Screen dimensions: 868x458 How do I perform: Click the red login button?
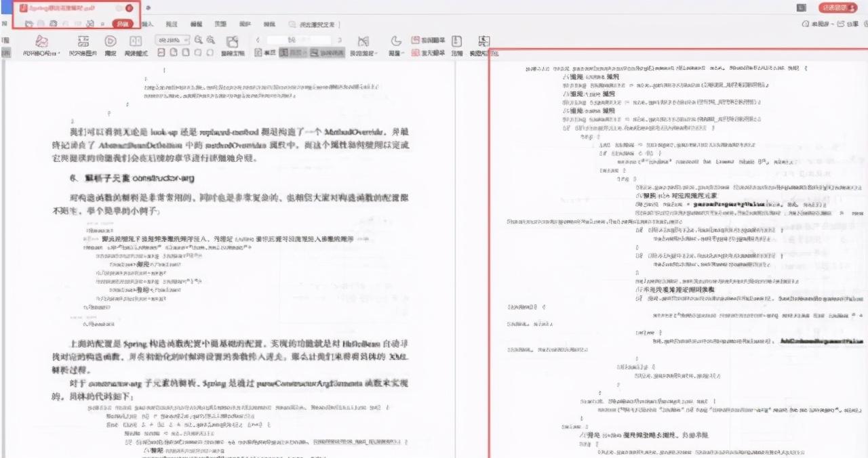tap(838, 7)
